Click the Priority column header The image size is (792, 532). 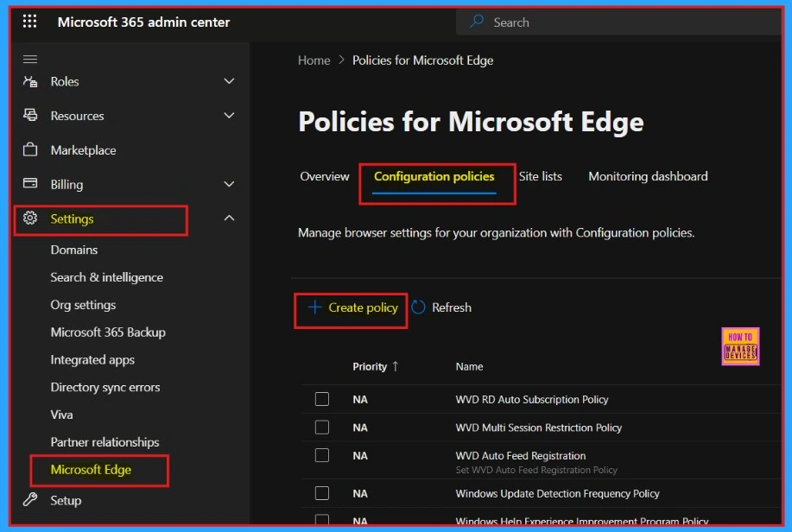[370, 366]
